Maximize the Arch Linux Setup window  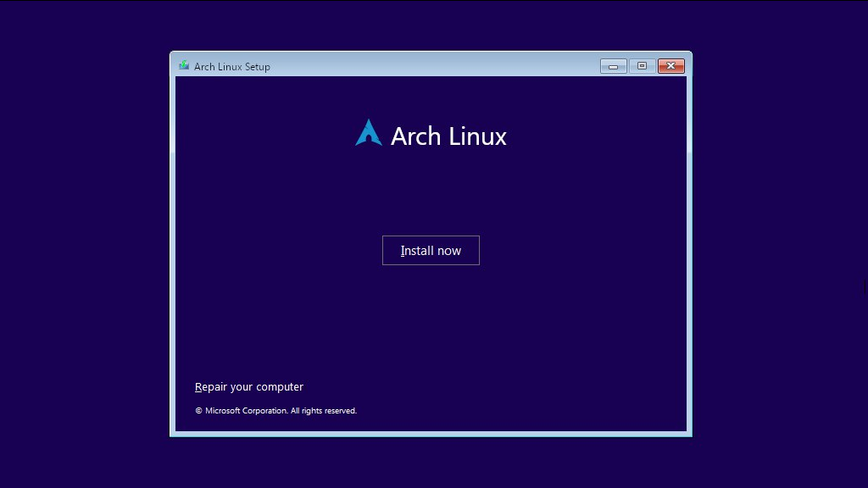[642, 66]
